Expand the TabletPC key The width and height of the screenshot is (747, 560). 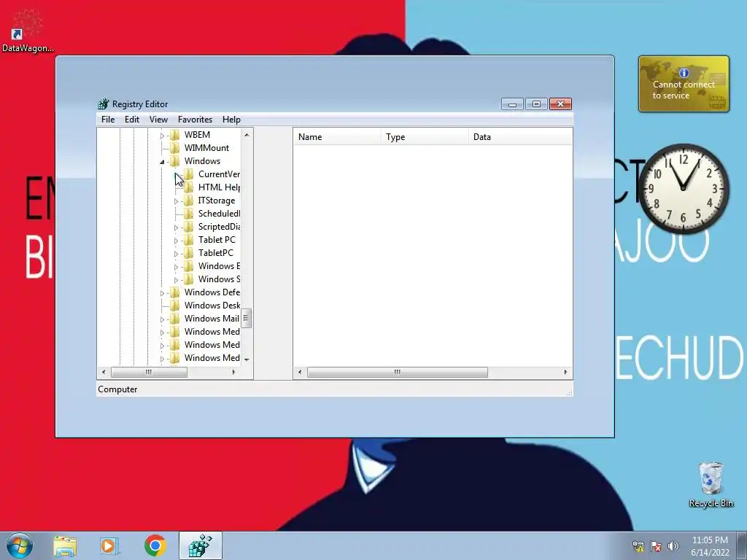coord(176,254)
